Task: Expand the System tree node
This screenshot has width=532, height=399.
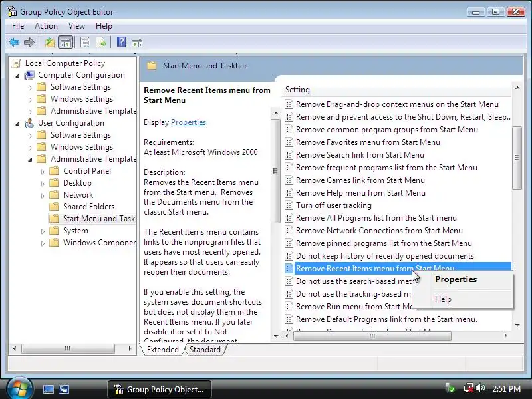Action: coord(43,231)
